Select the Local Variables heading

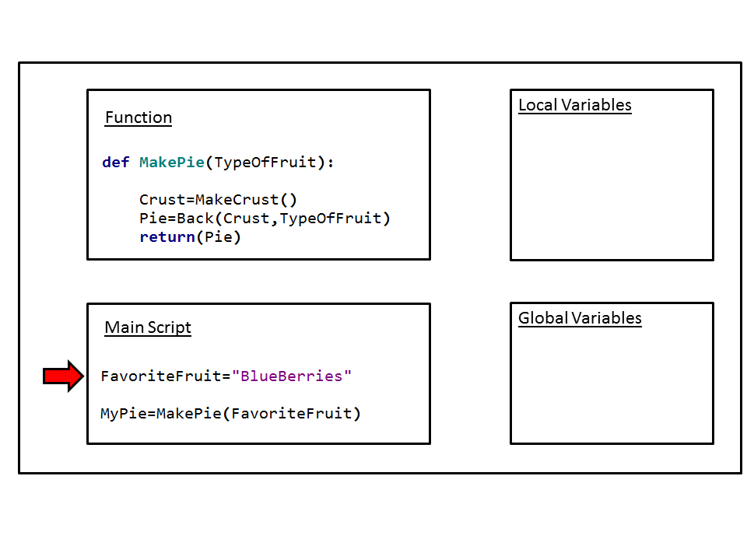click(x=574, y=105)
